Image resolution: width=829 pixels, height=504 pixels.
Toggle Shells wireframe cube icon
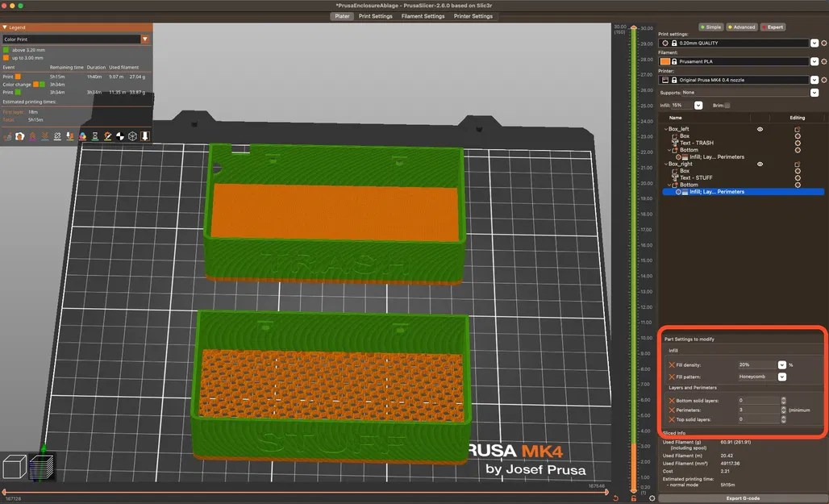click(132, 136)
